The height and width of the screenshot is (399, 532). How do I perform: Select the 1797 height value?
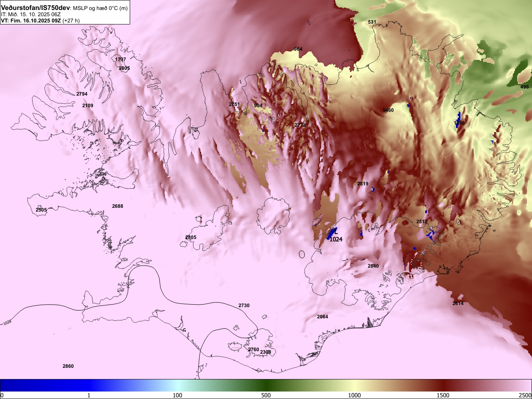click(121, 59)
